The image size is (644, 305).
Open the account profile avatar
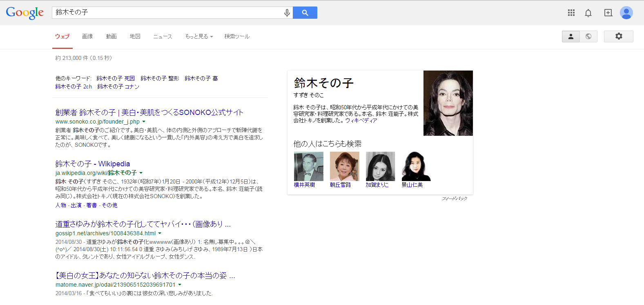click(x=626, y=13)
